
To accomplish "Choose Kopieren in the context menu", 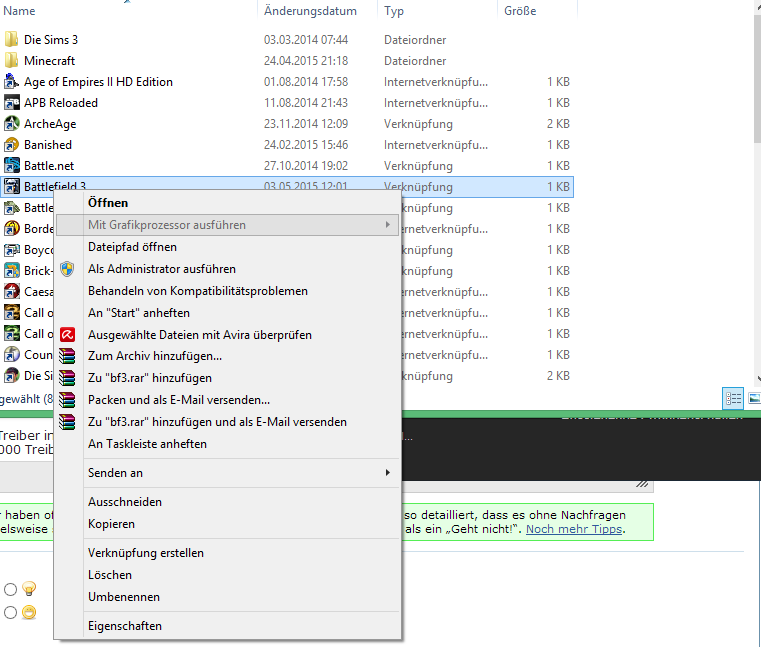I will pos(111,524).
